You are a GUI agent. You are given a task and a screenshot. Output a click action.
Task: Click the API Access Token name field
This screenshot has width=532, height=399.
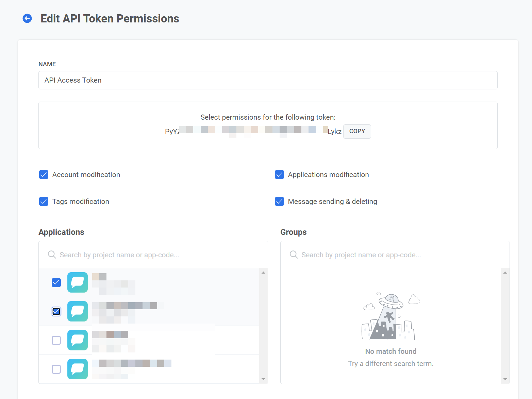(x=268, y=80)
